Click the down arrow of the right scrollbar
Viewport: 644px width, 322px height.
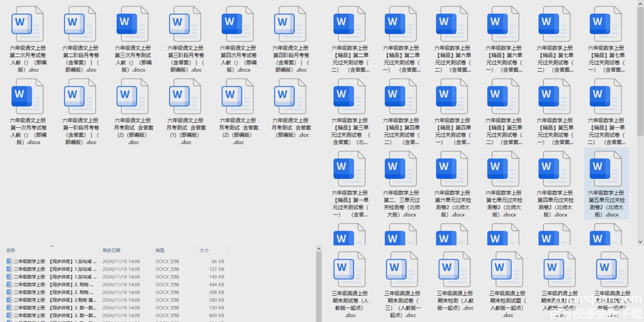[x=640, y=241]
